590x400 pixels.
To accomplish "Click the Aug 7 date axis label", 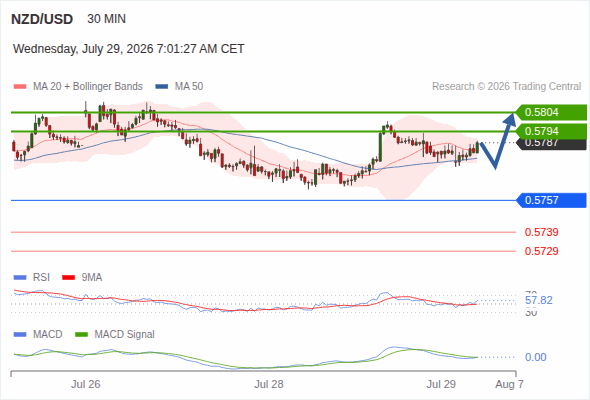I will click(x=509, y=384).
